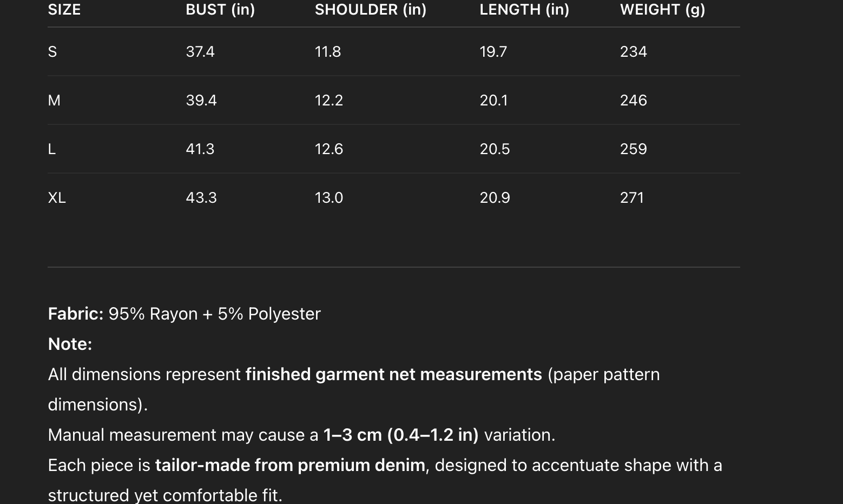Image resolution: width=843 pixels, height=504 pixels.
Task: Select the S size row label
Action: point(52,52)
